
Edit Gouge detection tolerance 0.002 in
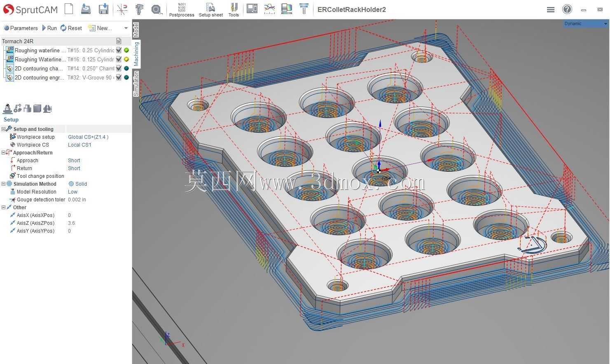[x=77, y=199]
